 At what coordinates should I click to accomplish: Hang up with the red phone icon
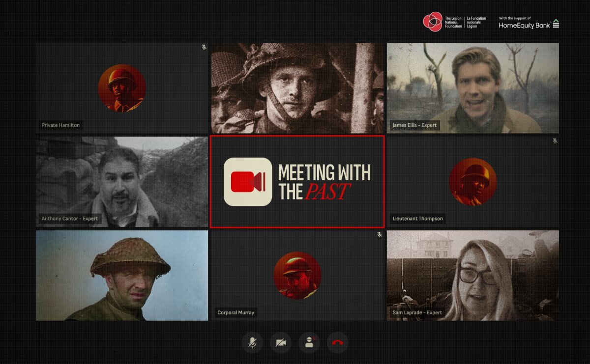[337, 342]
